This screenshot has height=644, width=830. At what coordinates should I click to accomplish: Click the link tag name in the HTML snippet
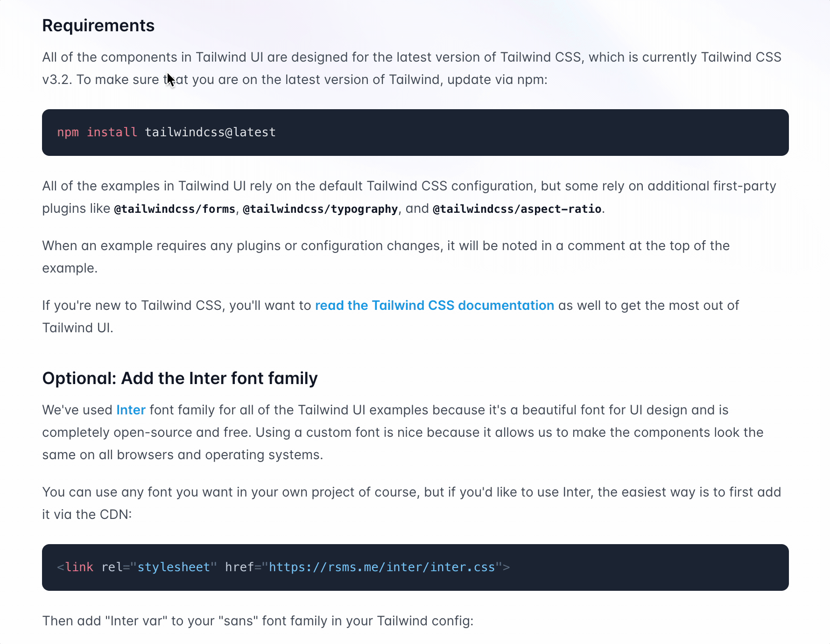(x=79, y=567)
